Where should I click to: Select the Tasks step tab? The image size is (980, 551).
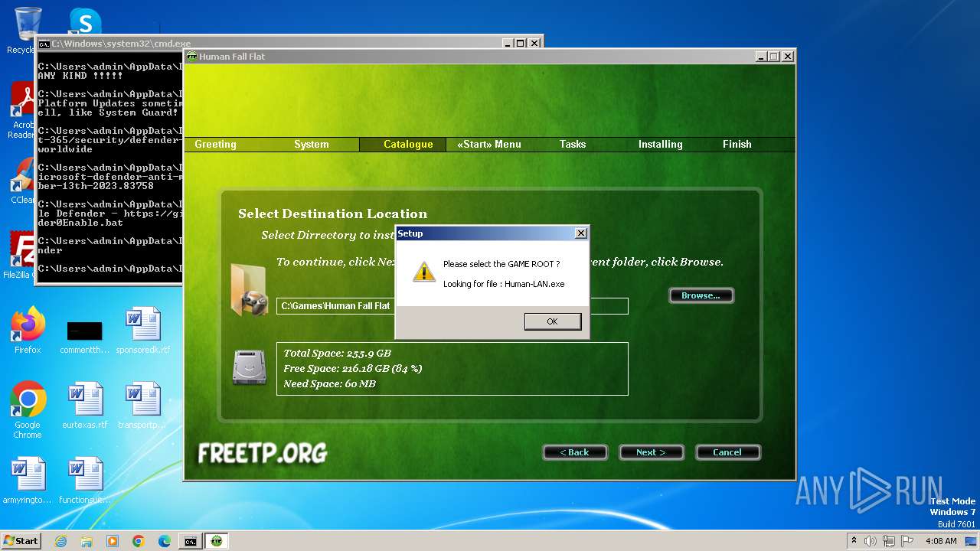573,144
